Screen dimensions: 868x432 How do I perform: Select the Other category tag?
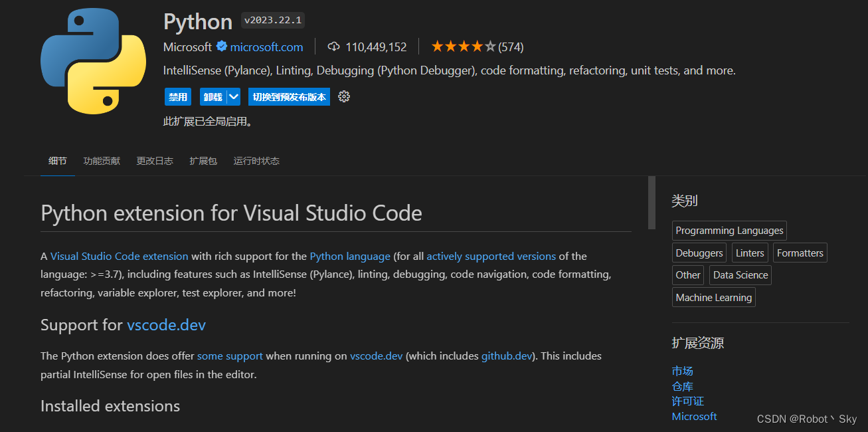pyautogui.click(x=688, y=275)
